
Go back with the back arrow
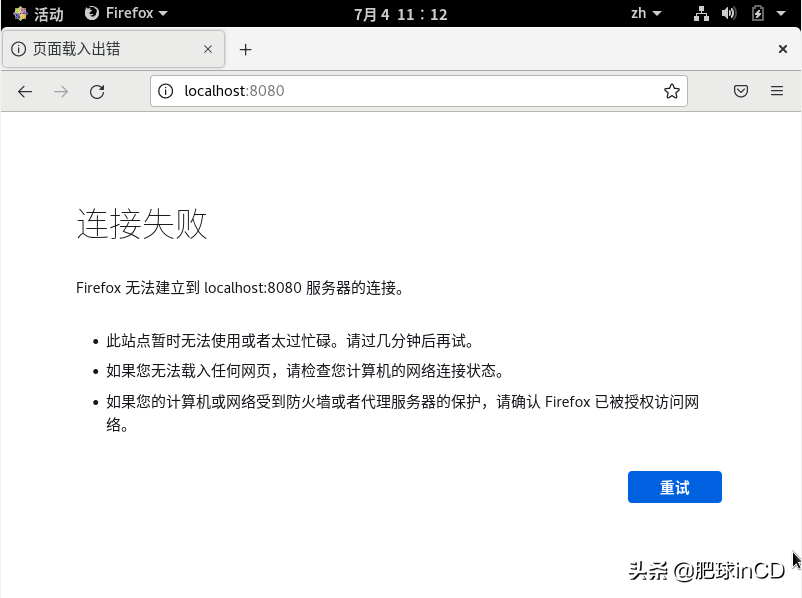coord(25,92)
